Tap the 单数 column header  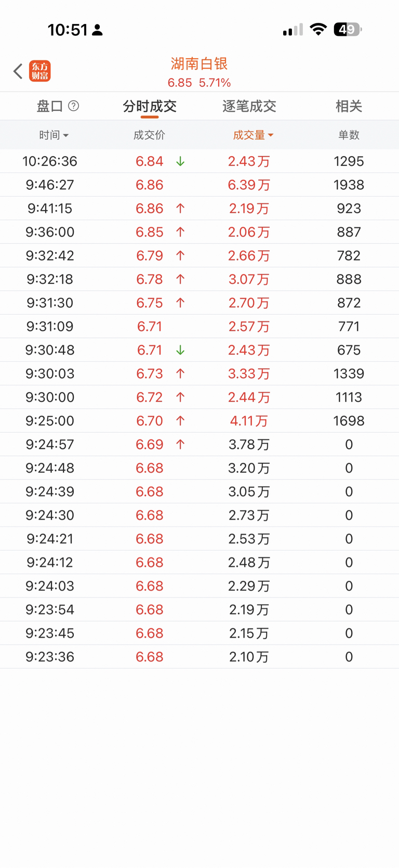[349, 135]
